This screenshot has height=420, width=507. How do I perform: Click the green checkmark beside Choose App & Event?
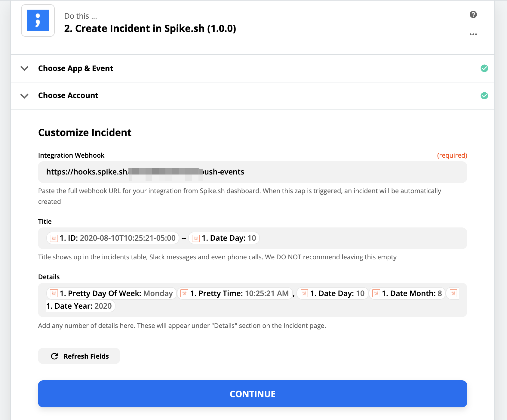(484, 68)
